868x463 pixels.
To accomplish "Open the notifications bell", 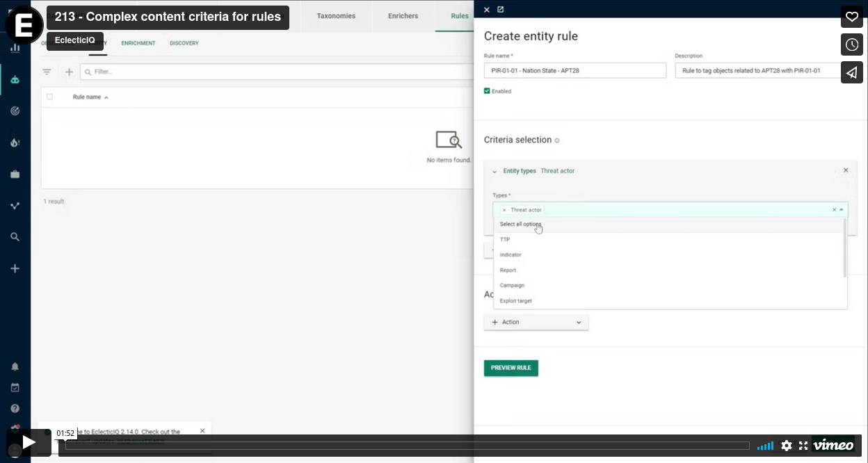I will click(15, 366).
